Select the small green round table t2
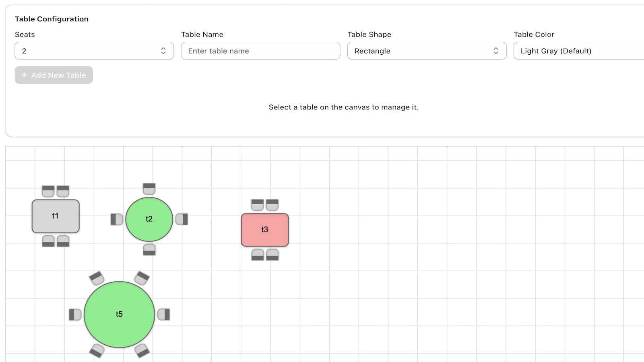 pyautogui.click(x=149, y=219)
